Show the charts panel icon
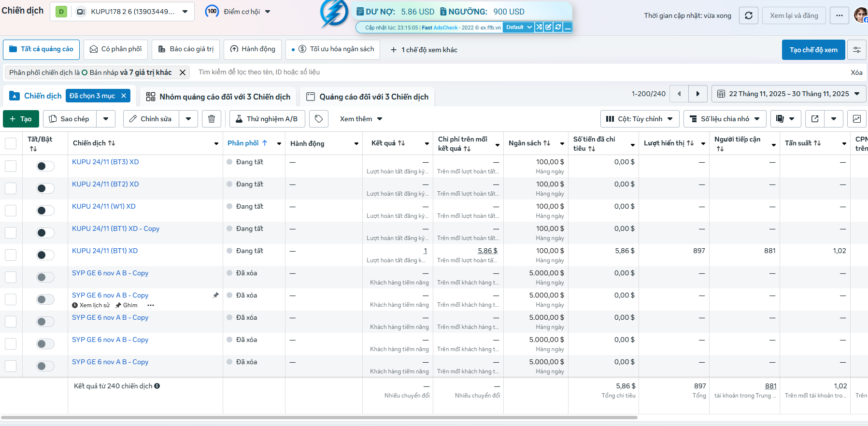 (857, 119)
